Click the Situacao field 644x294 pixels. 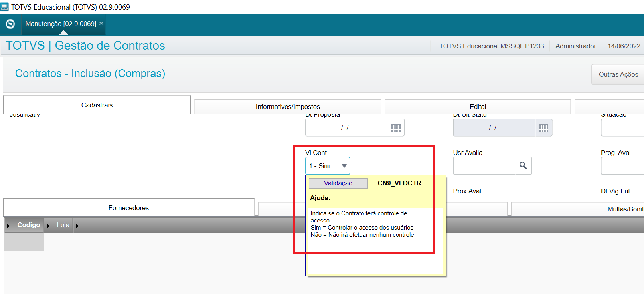pyautogui.click(x=622, y=127)
